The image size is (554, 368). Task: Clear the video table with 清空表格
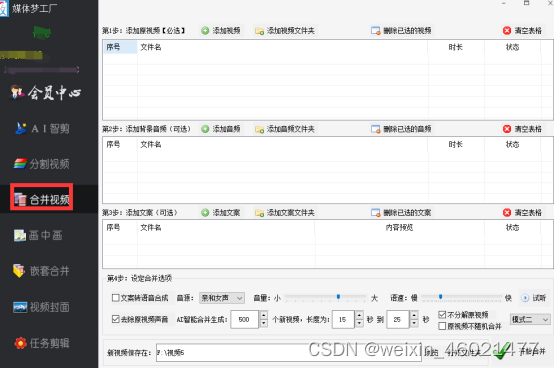(x=523, y=31)
